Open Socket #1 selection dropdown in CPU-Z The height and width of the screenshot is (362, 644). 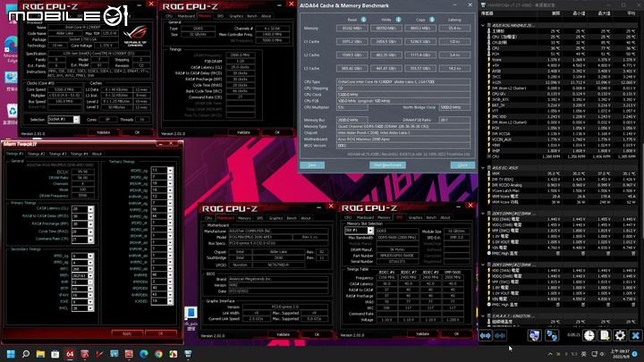[x=76, y=120]
